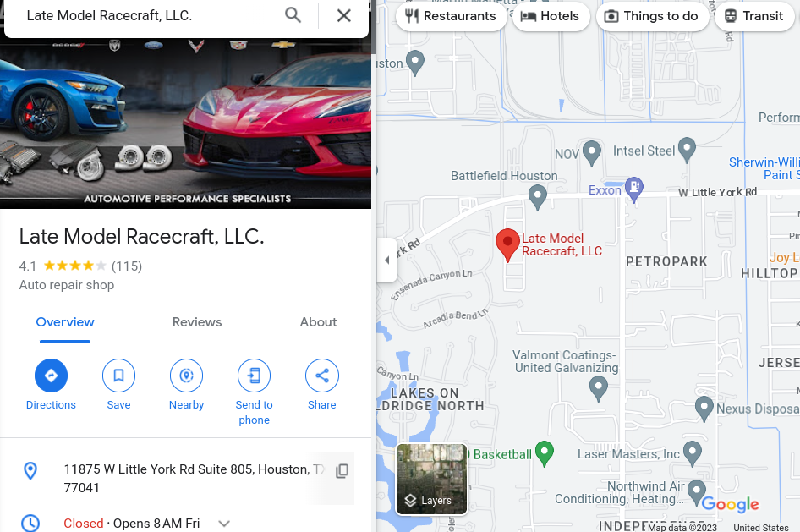Switch to the Reviews tab

pos(197,322)
